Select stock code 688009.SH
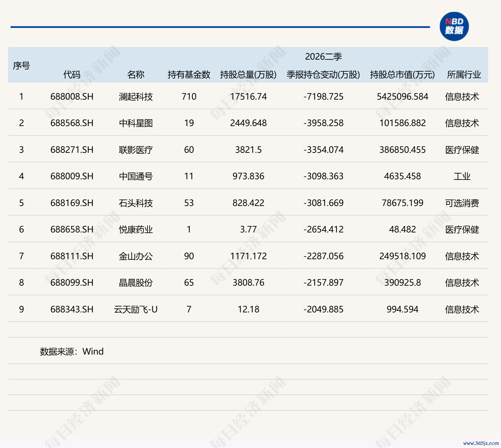Image resolution: width=501 pixels, height=448 pixels. (72, 176)
